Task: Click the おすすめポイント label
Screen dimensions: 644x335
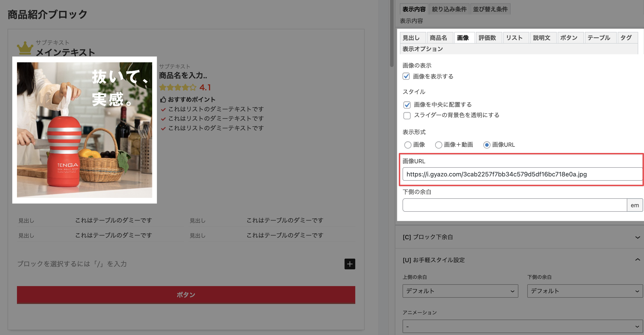Action: [x=191, y=100]
